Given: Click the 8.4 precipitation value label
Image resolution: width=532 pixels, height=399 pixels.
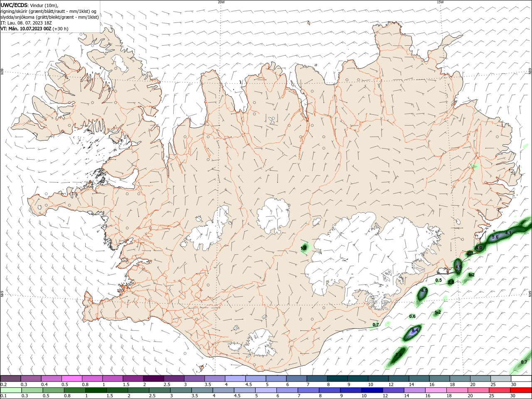Looking at the screenshot, I should pos(414,330).
